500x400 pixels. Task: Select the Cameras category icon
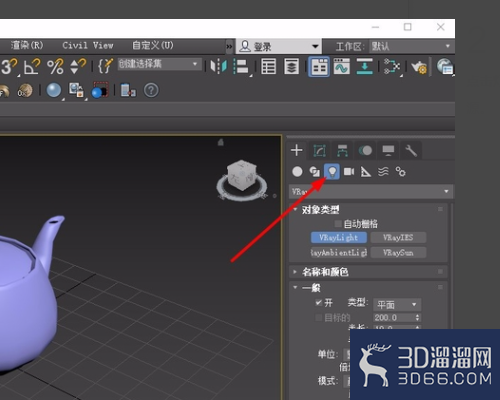[349, 172]
